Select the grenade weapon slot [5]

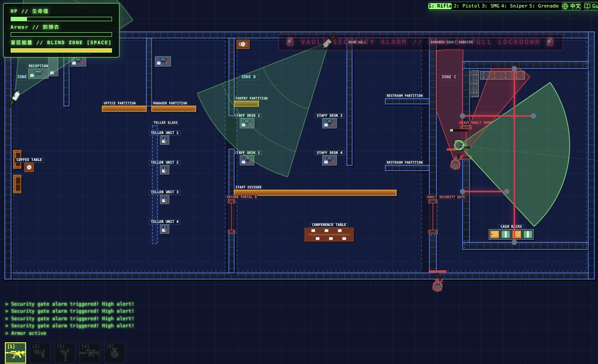(115, 353)
